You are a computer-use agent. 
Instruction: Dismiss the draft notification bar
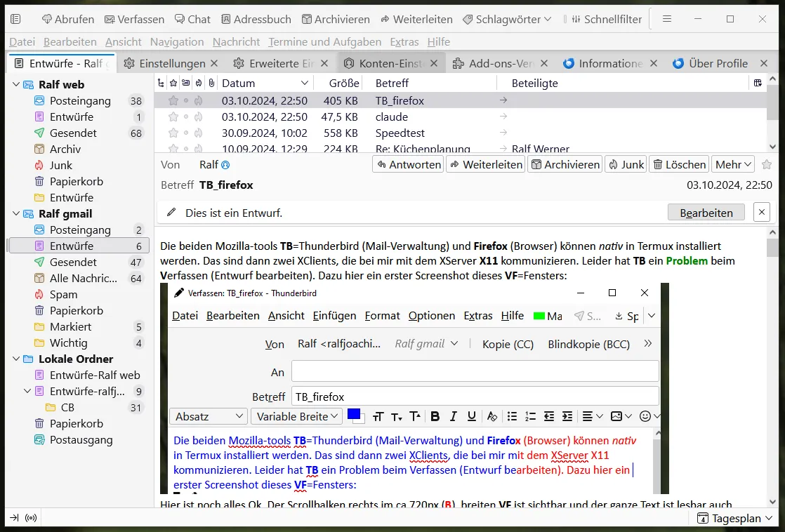(761, 213)
